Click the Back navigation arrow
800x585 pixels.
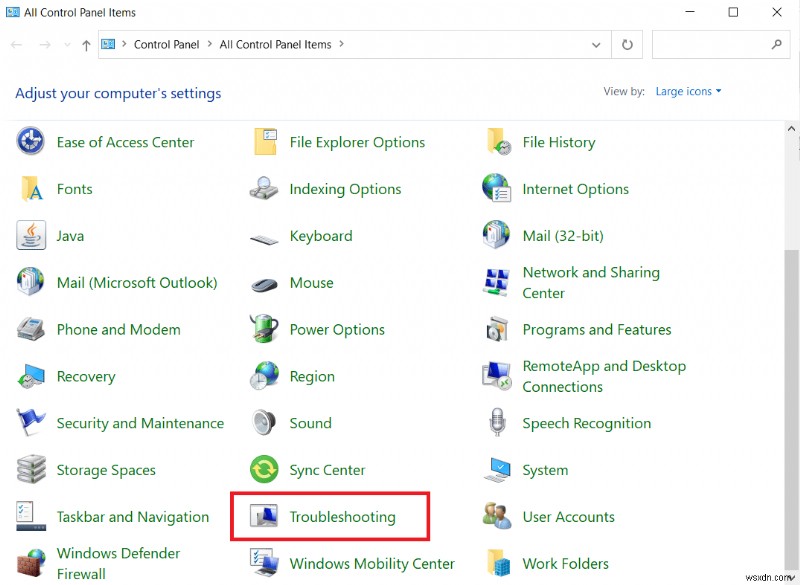[x=16, y=44]
